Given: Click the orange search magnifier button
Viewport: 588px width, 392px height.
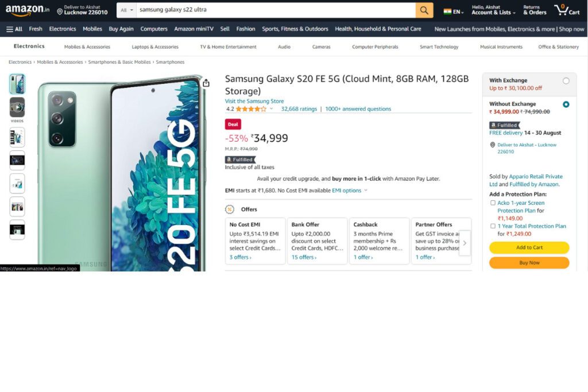Looking at the screenshot, I should [x=424, y=10].
